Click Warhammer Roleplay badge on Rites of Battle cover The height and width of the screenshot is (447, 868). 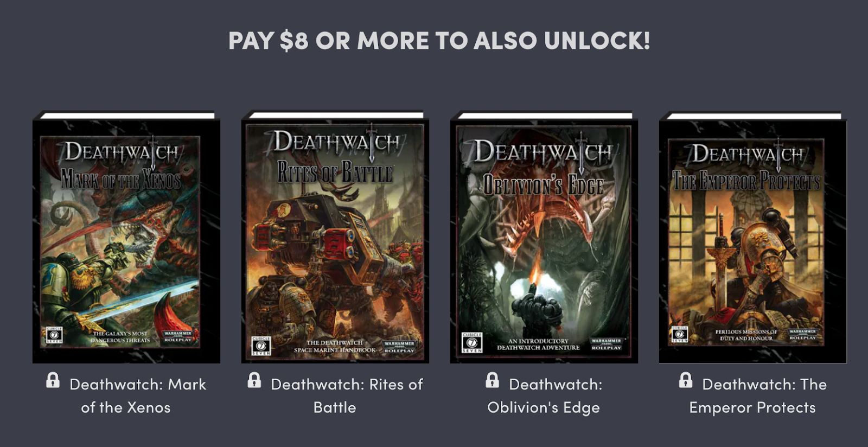(x=399, y=347)
